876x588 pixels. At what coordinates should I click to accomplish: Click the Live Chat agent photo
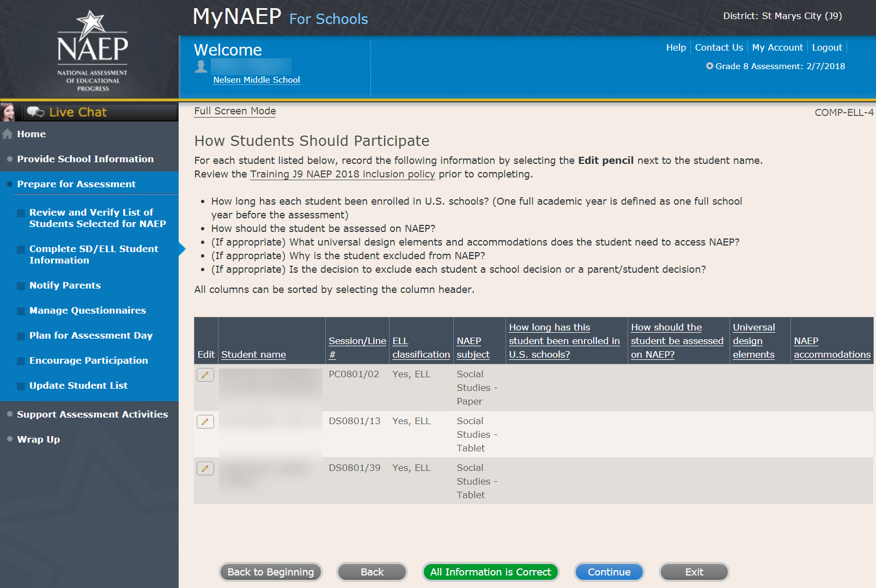(8, 112)
